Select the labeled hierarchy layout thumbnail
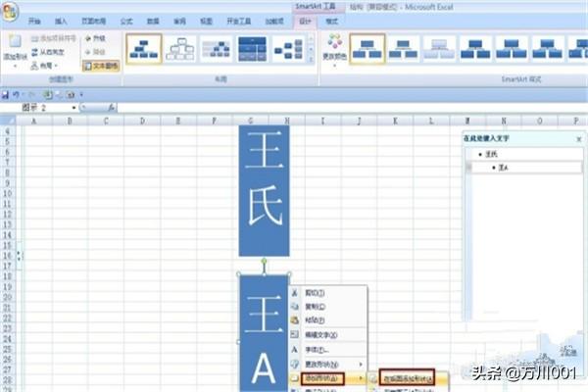588x392 pixels. tap(216, 49)
